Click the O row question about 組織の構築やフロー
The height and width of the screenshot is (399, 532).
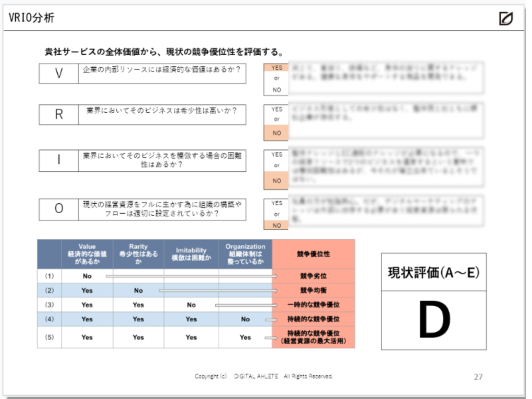tap(162, 209)
